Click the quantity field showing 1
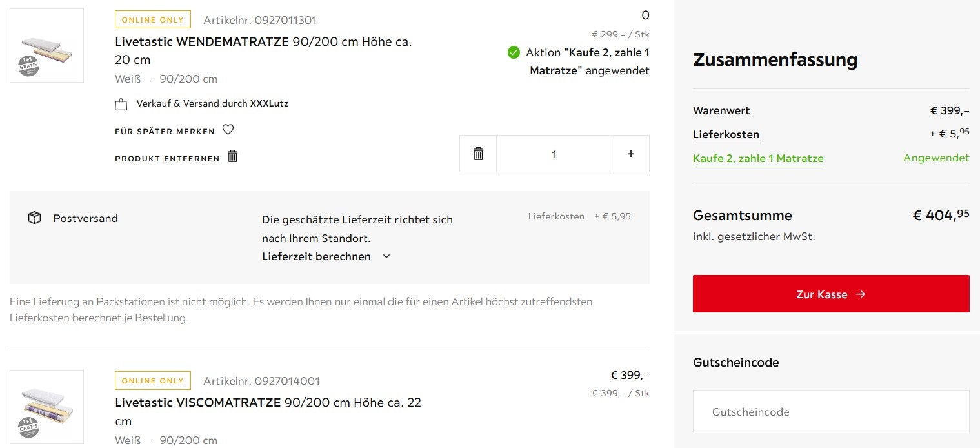The image size is (980, 448). [x=554, y=154]
